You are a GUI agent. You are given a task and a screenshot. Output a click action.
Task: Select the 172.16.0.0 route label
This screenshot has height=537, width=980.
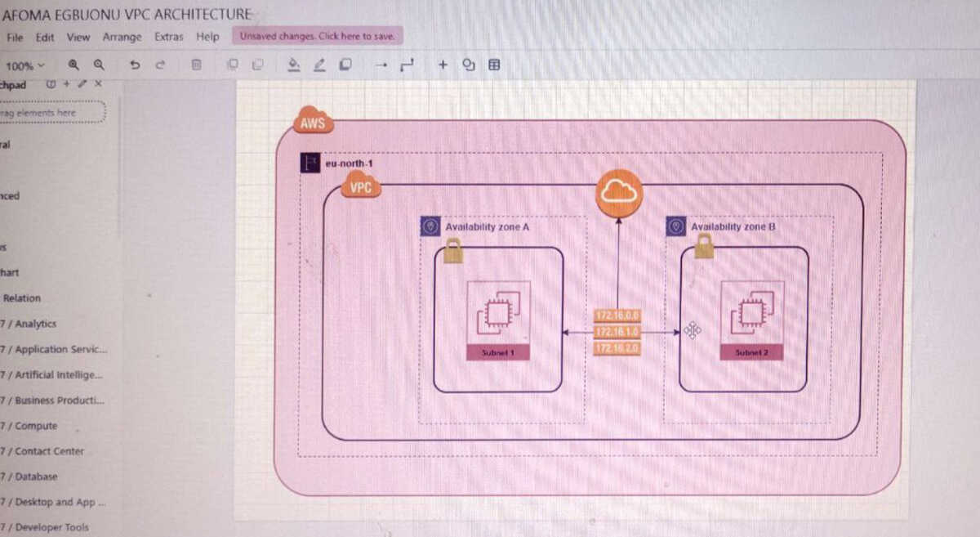coord(617,315)
